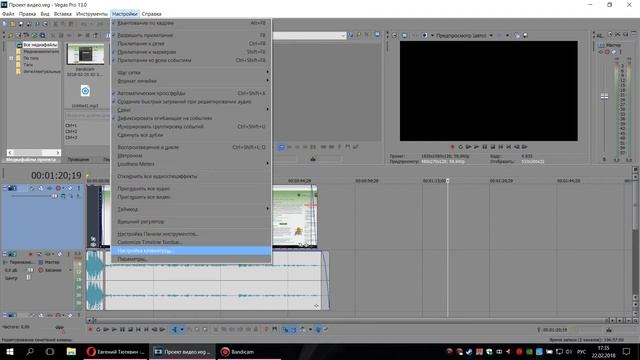The height and width of the screenshot is (360, 640).
Task: Open the 'Справка' menu
Action: tap(151, 14)
